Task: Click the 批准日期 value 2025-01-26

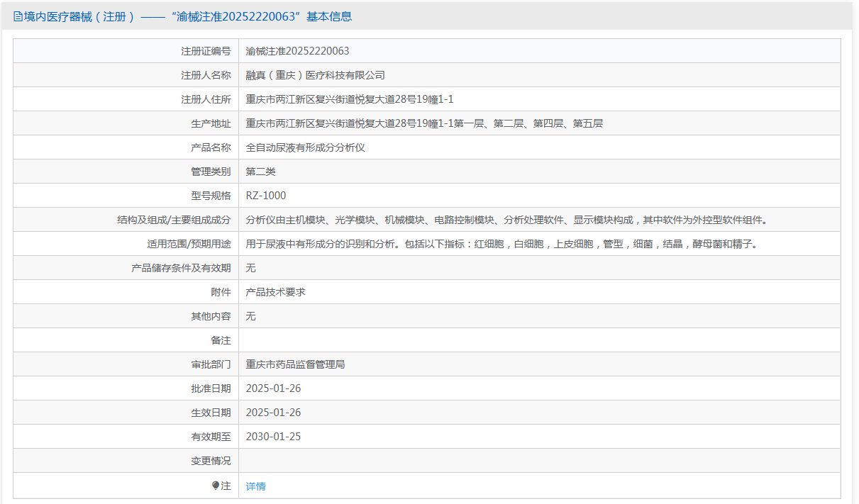Action: click(x=273, y=388)
